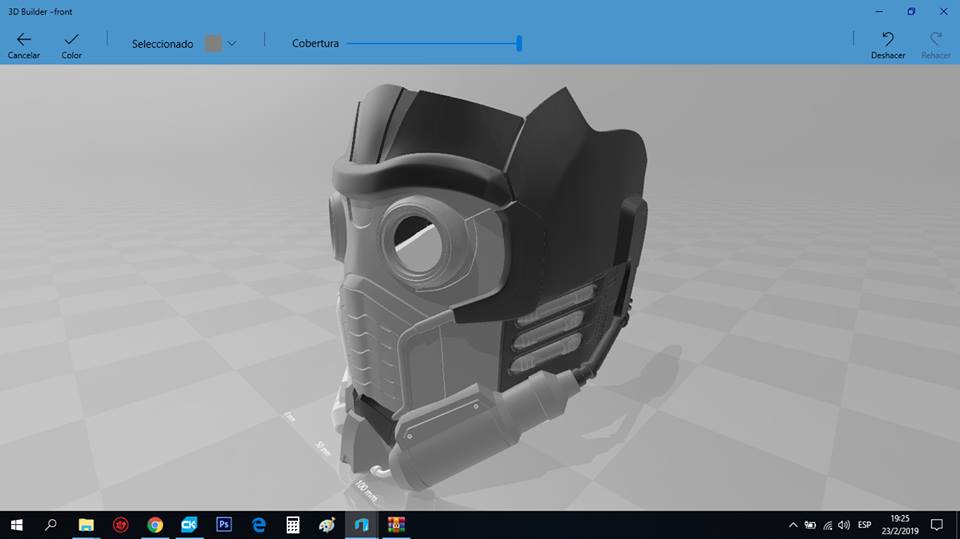
Task: Open the red circular taskbar app
Action: [x=121, y=525]
